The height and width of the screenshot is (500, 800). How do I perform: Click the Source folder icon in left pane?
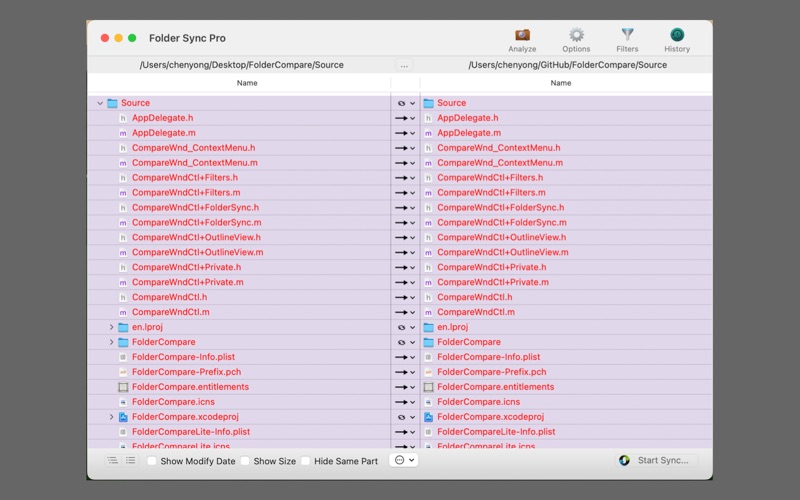pos(112,103)
